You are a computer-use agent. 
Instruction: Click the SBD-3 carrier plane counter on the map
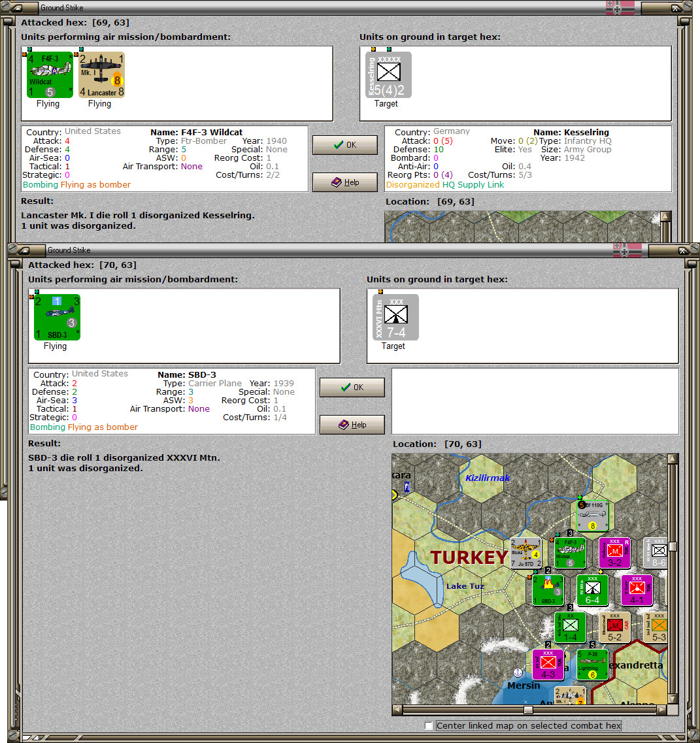pos(548,590)
